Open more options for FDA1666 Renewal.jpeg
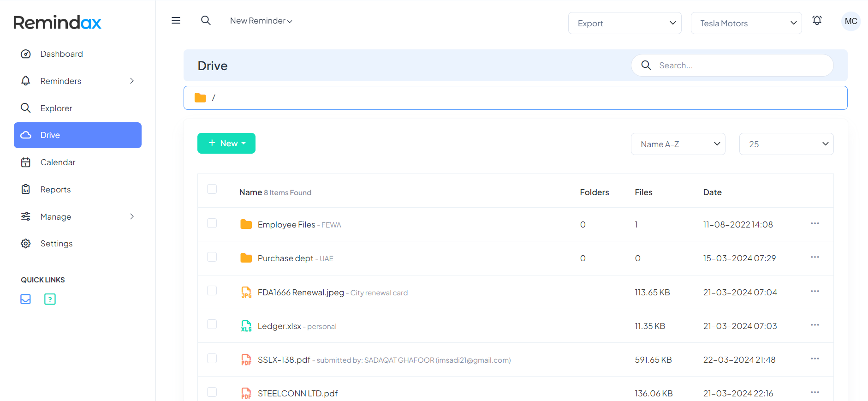The image size is (868, 401). [815, 291]
